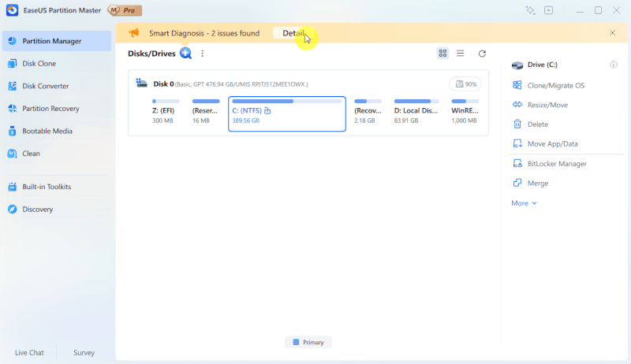The width and height of the screenshot is (631, 364).
Task: Choose the Merge partition action
Action: [x=537, y=184]
